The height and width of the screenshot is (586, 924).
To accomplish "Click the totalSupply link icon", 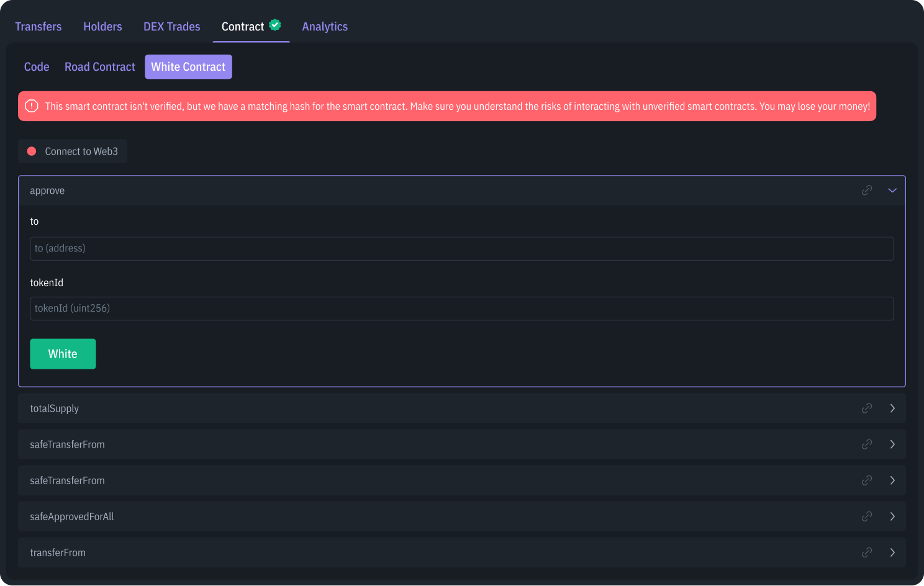I will tap(867, 408).
